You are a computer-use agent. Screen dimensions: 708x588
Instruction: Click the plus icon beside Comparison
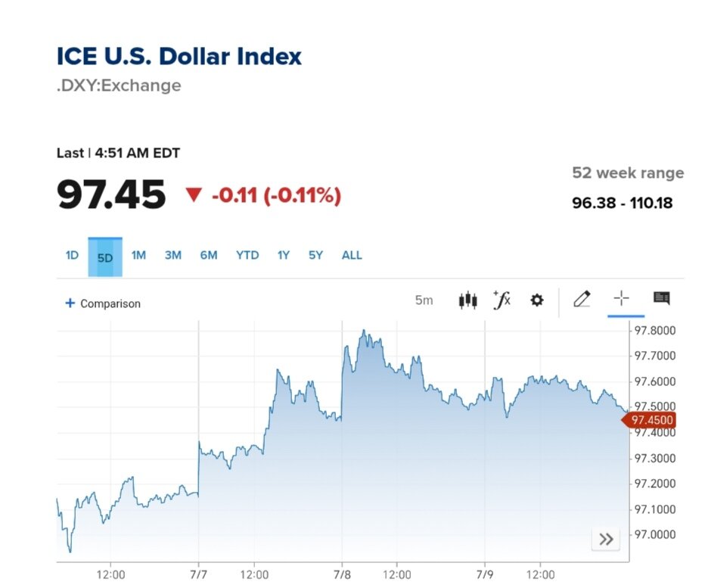[x=70, y=303]
